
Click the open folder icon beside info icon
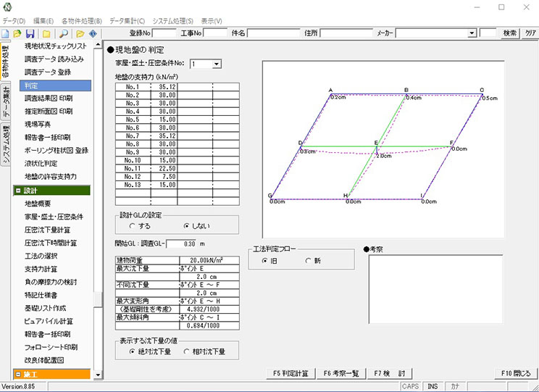click(x=80, y=34)
